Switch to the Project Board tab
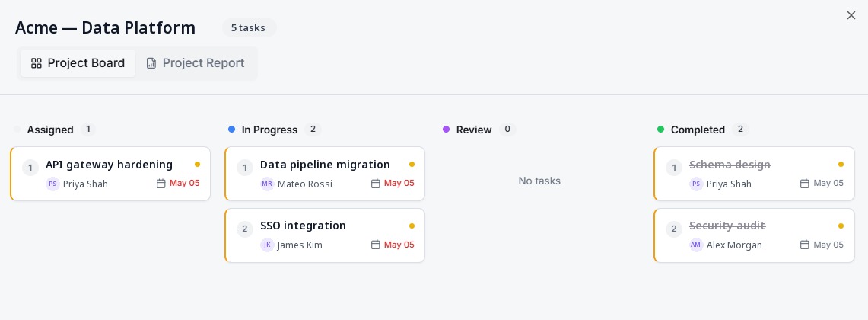 [x=78, y=63]
